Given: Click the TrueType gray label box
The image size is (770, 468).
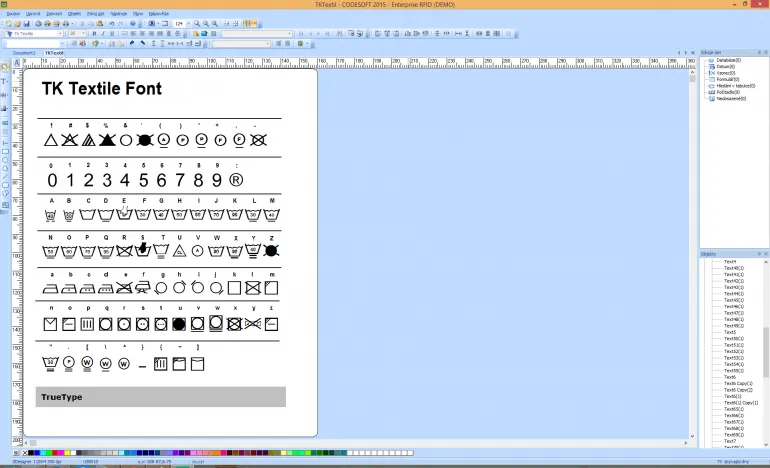Looking at the screenshot, I should 161,397.
